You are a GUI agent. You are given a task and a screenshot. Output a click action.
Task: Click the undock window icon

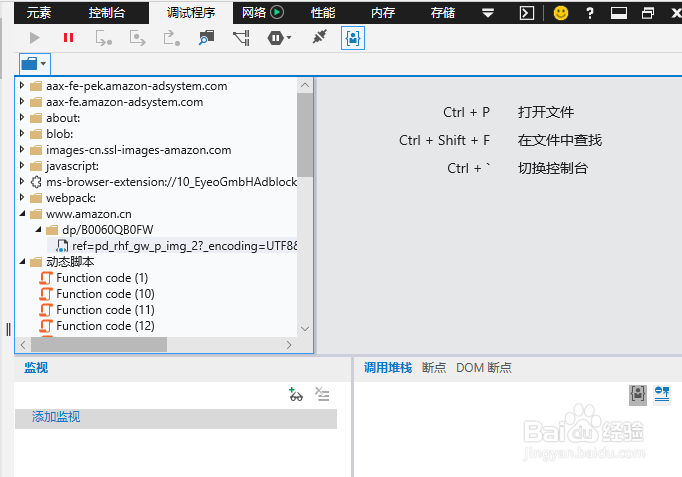point(648,13)
